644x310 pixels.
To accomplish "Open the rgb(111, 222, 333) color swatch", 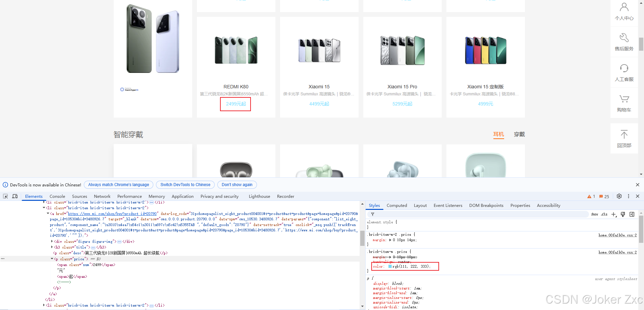I will pos(390,266).
